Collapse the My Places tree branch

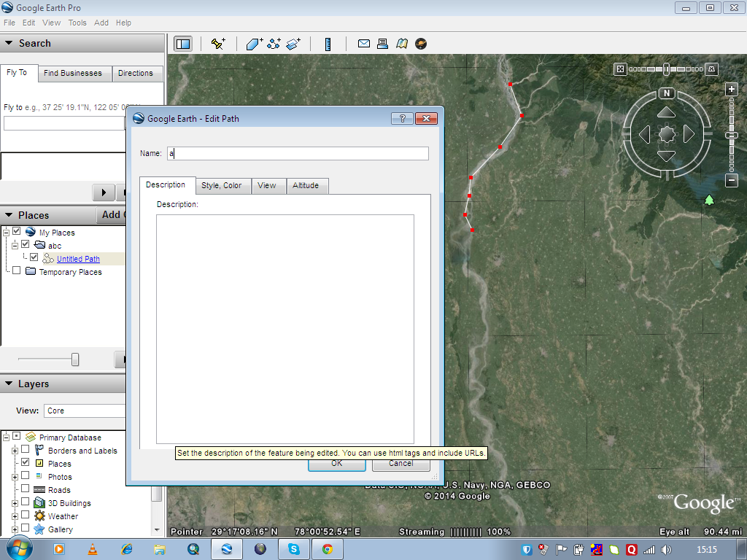(x=6, y=233)
